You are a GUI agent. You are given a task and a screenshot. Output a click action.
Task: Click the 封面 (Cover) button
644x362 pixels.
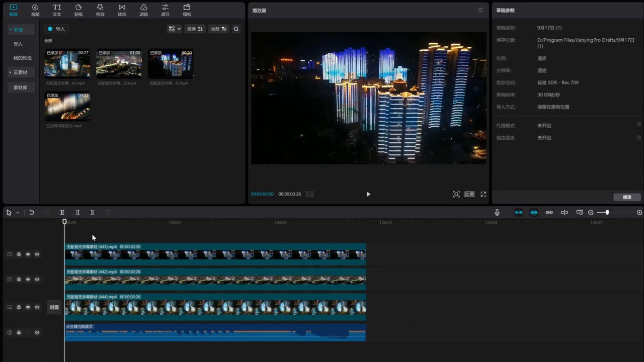54,307
